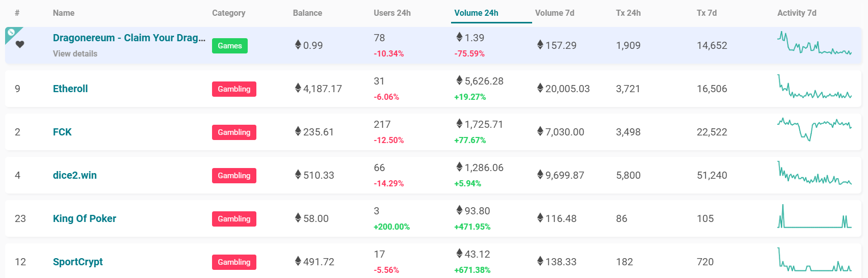Click FCK activity sparkline chart
The width and height of the screenshot is (868, 278).
coord(814,130)
